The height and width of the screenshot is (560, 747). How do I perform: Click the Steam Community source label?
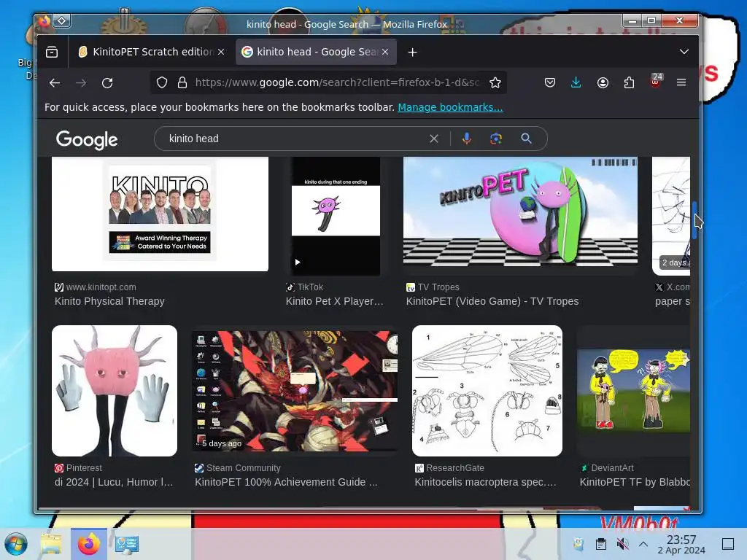pyautogui.click(x=244, y=468)
